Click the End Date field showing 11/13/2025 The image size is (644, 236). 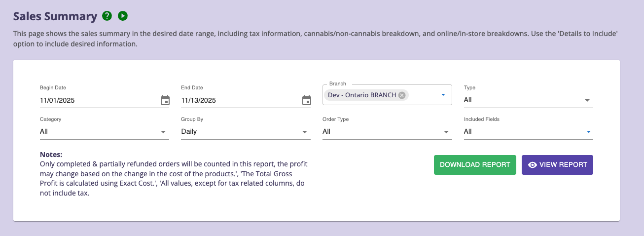coord(240,101)
